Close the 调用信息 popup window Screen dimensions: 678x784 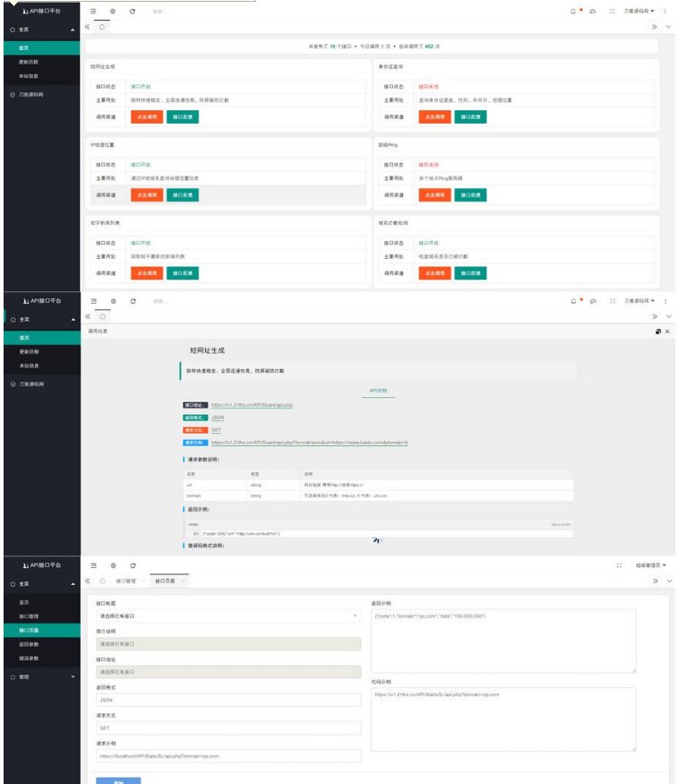(667, 332)
